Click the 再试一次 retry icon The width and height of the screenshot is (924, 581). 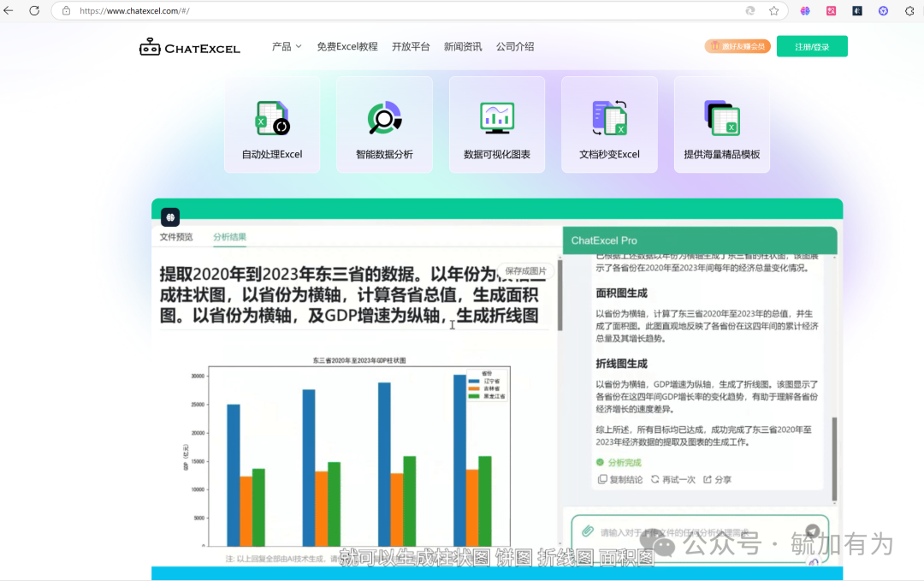[654, 479]
